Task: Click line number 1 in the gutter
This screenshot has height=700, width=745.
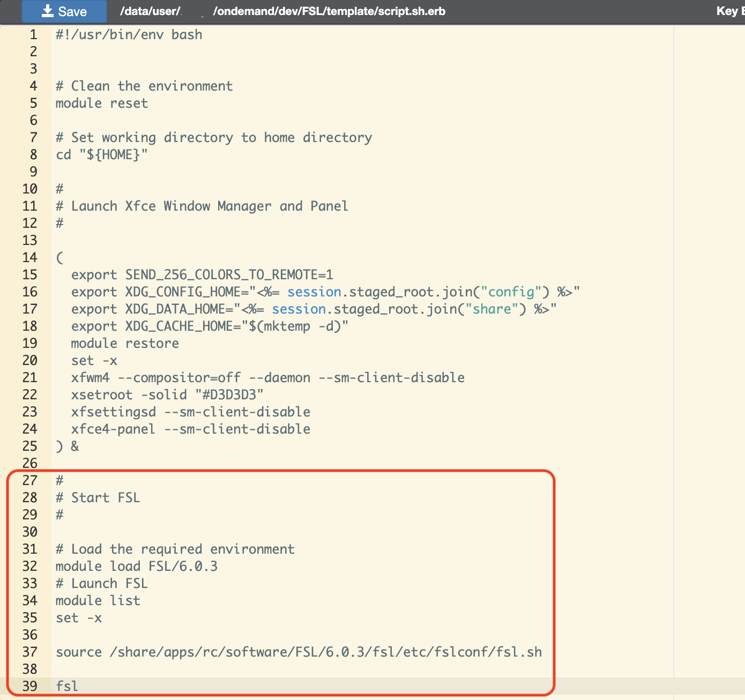Action: tap(34, 34)
